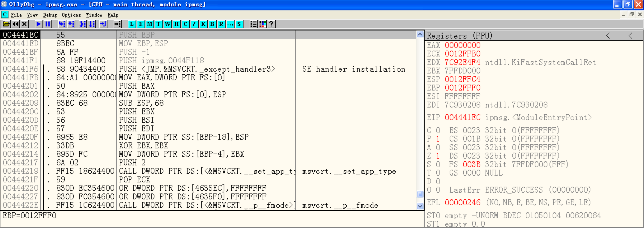Show the Log window (L button)
This screenshot has height=228, width=644.
[132, 24]
